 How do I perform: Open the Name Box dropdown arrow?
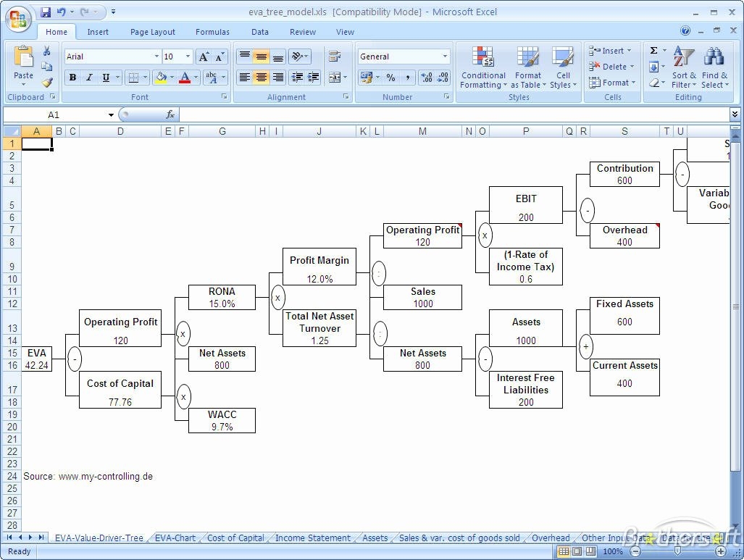pyautogui.click(x=111, y=114)
